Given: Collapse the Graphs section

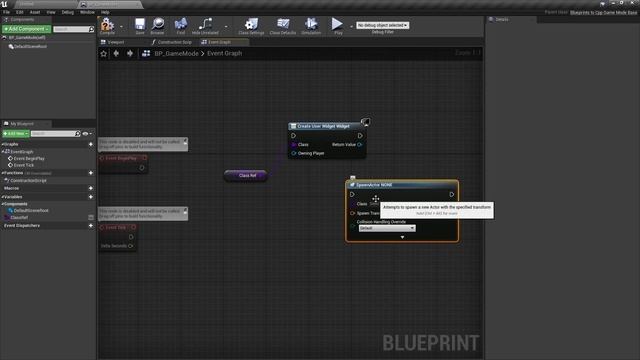Looking at the screenshot, I should [2, 144].
